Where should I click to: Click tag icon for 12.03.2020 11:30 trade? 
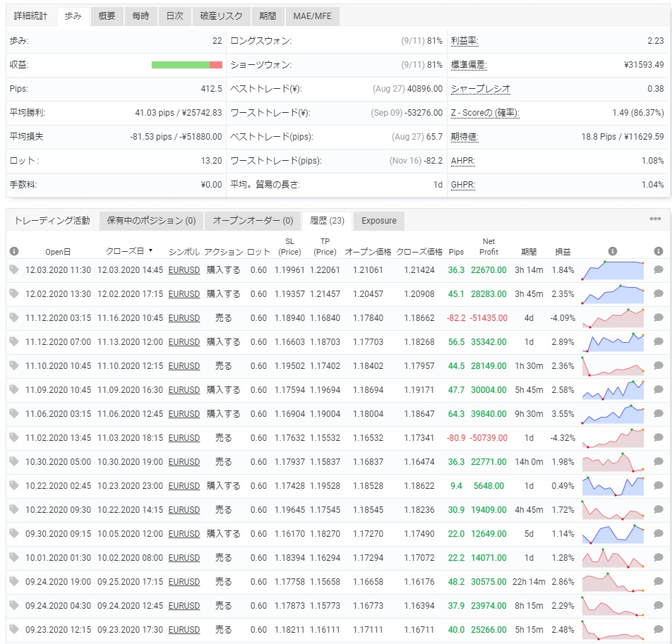pos(13,269)
